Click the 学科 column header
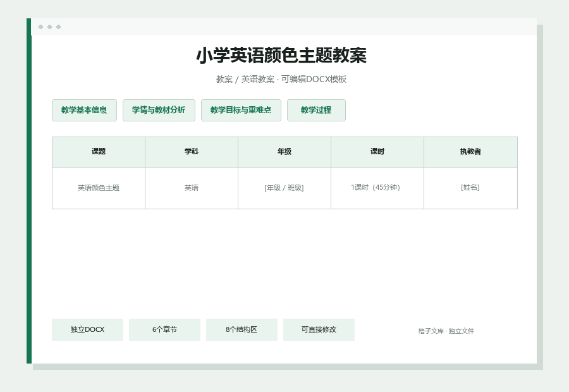This screenshot has height=392, width=569. pos(192,152)
